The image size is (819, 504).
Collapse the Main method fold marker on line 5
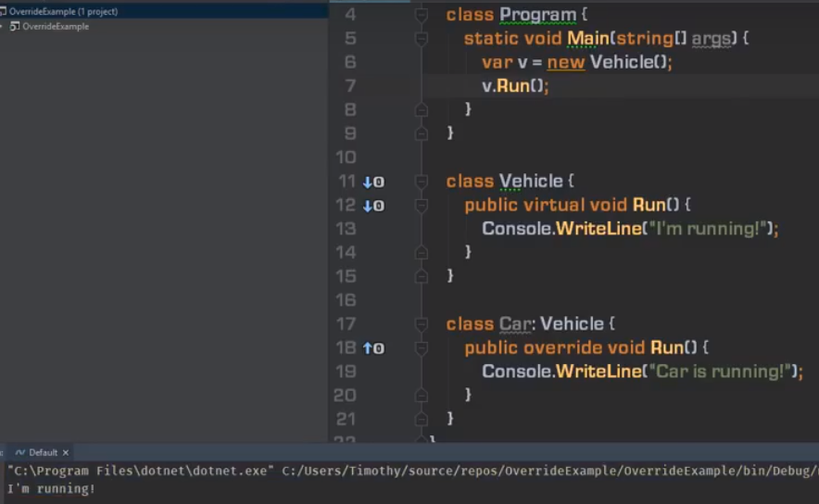pos(421,38)
